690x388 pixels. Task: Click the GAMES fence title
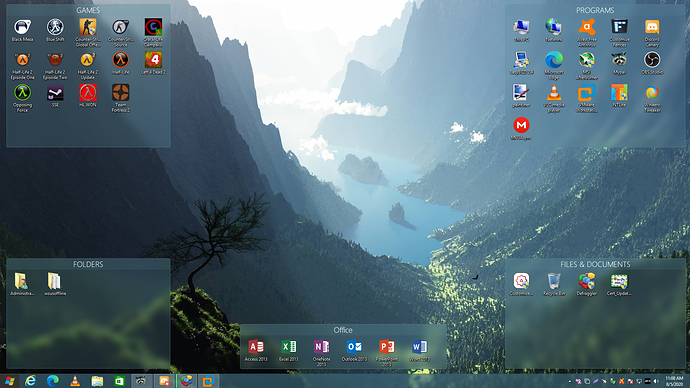point(88,10)
